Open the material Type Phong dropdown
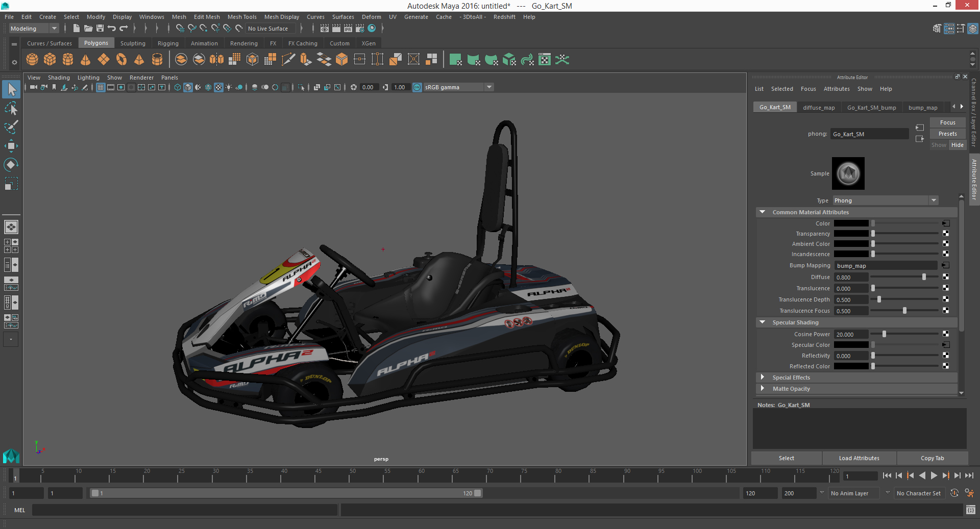Screen dimensions: 980x529 coord(885,200)
